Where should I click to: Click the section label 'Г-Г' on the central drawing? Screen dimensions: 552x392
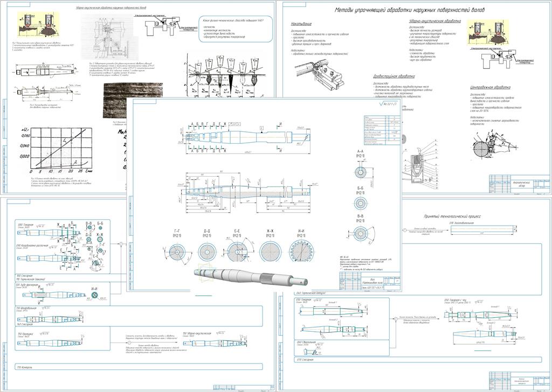(176, 231)
